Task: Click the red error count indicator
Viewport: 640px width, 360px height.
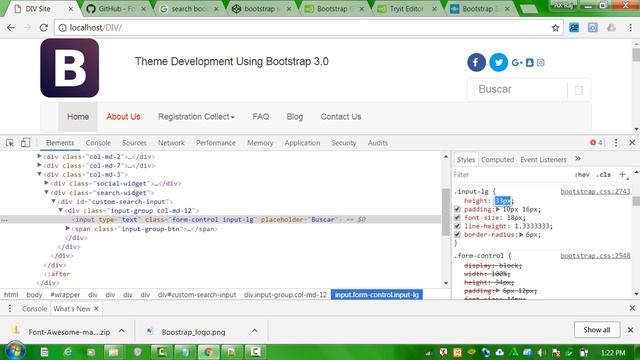Action: 596,142
